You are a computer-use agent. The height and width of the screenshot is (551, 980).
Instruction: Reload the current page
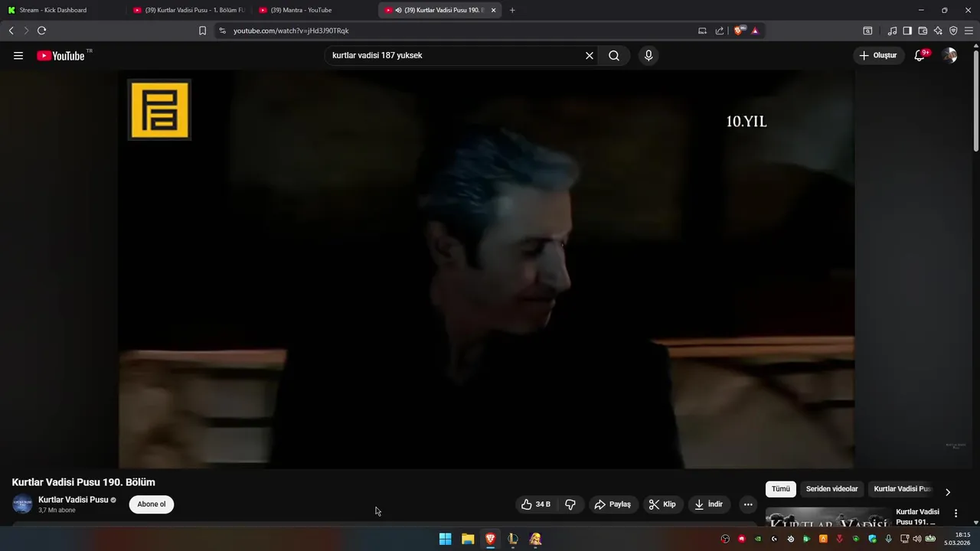tap(41, 31)
